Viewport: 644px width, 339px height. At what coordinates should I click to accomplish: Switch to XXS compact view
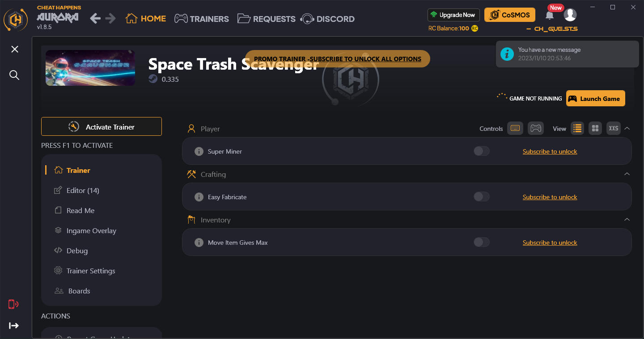click(614, 128)
